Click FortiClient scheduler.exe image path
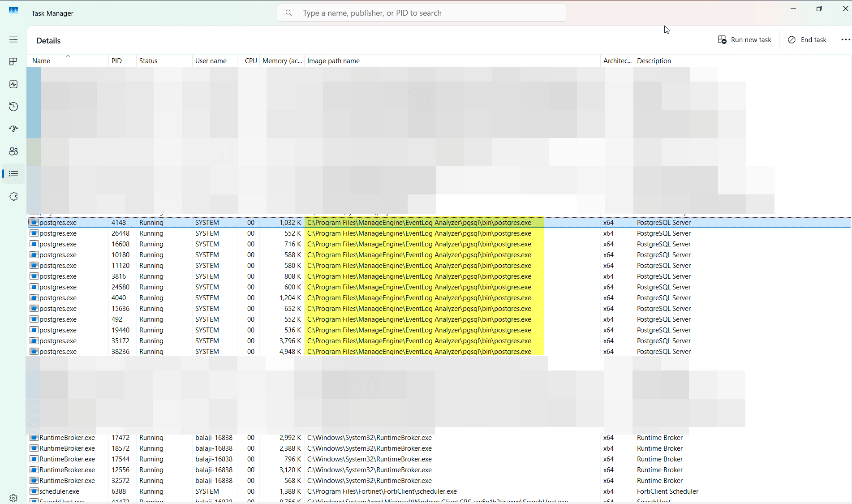The image size is (852, 504). click(382, 491)
